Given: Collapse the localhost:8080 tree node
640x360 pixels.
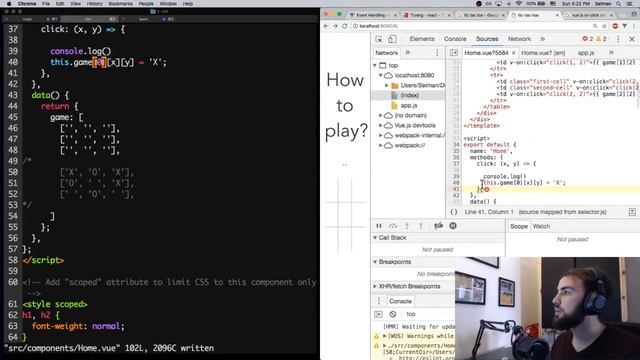Looking at the screenshot, I should [x=380, y=76].
